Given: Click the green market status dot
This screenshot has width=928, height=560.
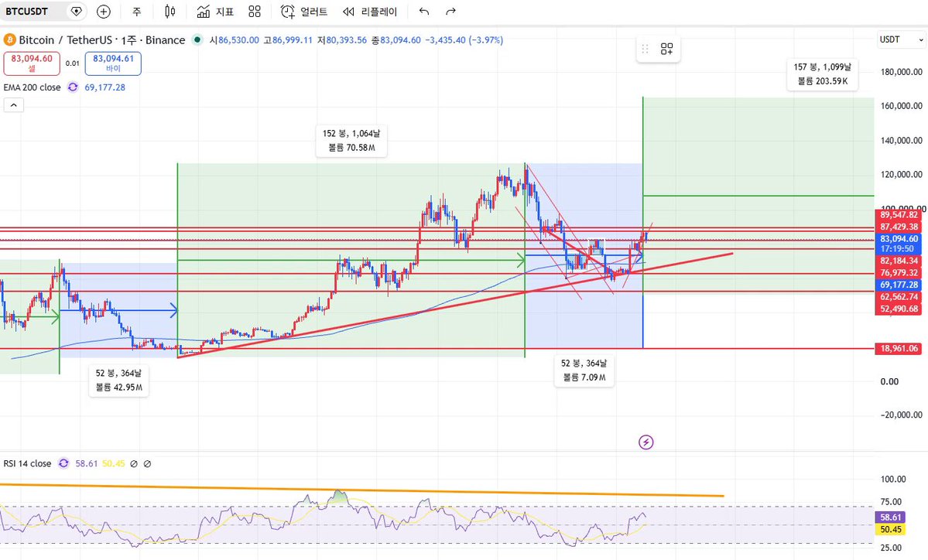Looking at the screenshot, I should 197,39.
